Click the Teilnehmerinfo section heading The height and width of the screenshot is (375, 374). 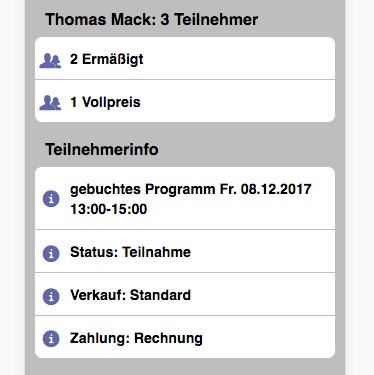pos(102,149)
